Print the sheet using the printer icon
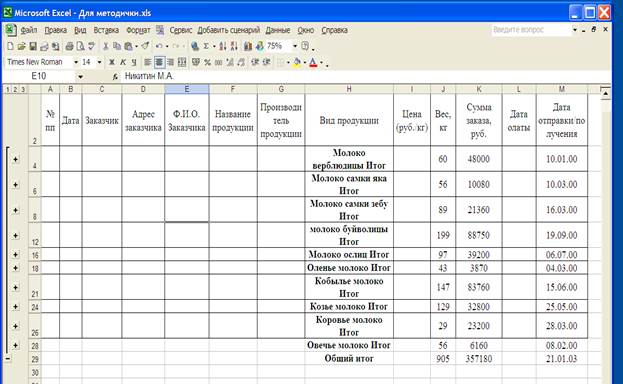 tap(69, 46)
